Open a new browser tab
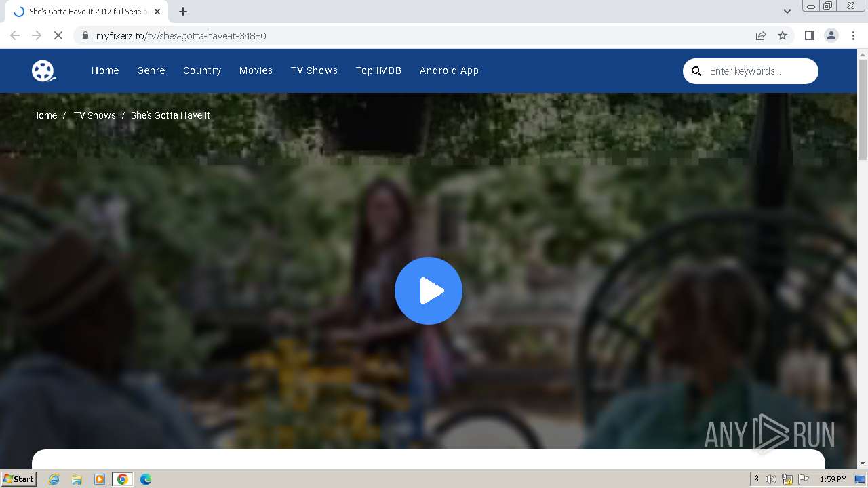The image size is (868, 488). click(x=183, y=12)
